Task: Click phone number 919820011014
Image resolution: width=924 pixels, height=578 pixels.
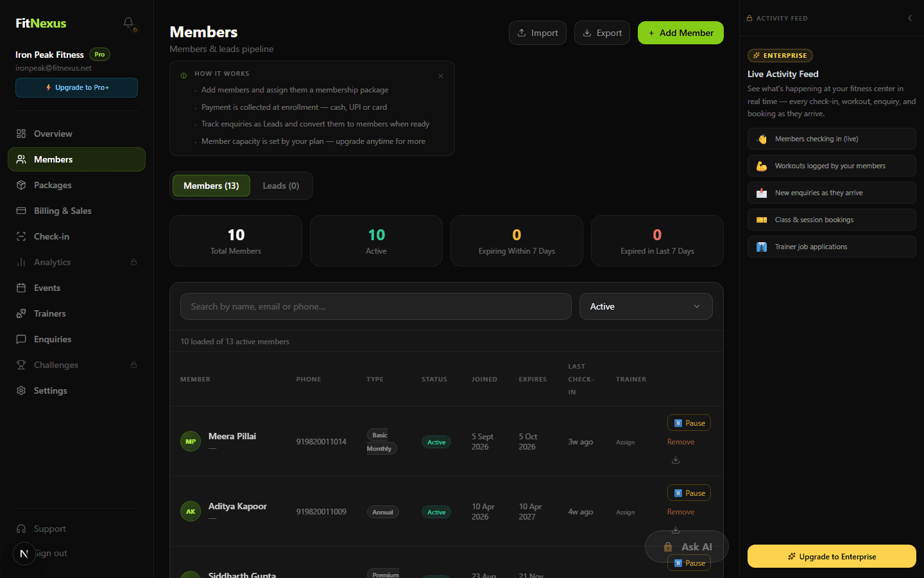Action: pos(321,442)
